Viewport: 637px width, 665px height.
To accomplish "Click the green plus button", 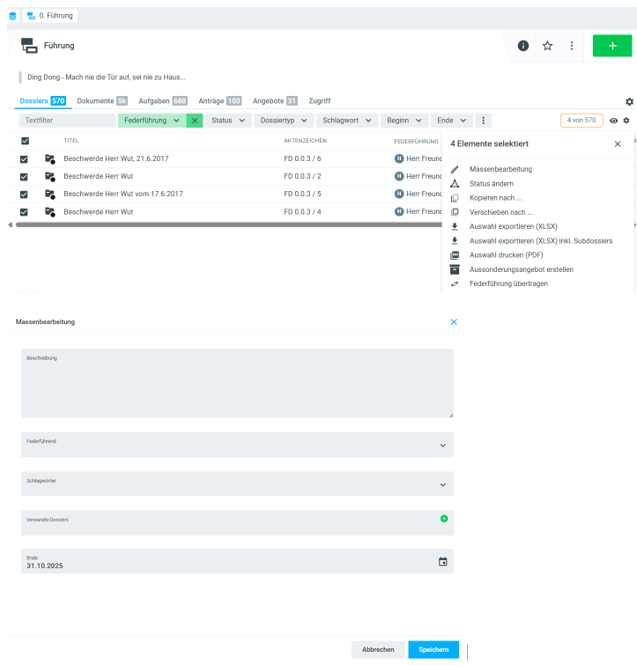I will click(x=611, y=46).
